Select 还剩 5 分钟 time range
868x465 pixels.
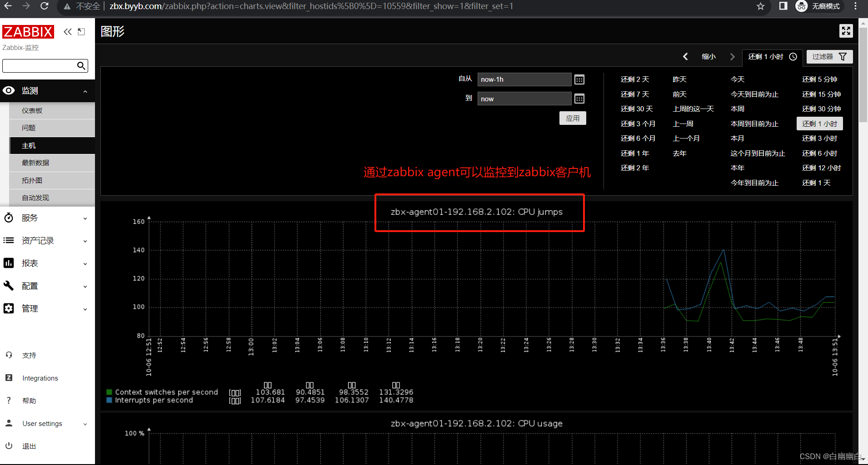pyautogui.click(x=820, y=79)
